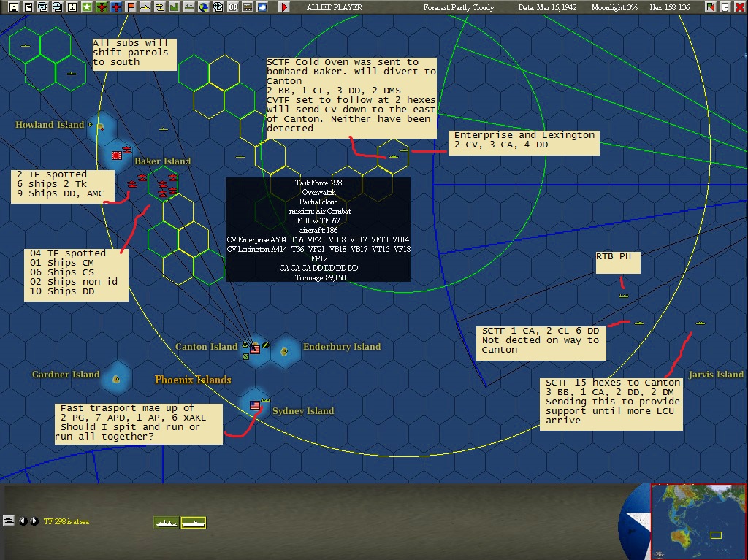
Task: Click the second aircraft database icon
Action: coord(57,7)
